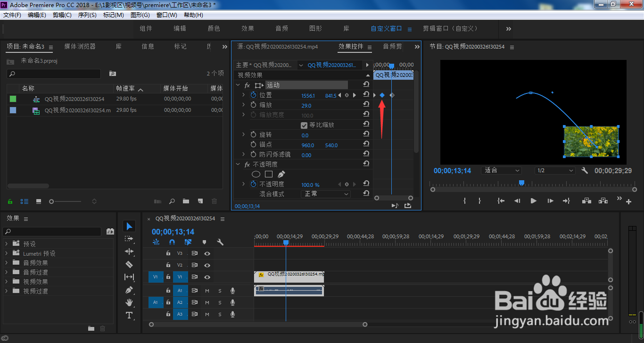Screen dimensions: 644x343
Task: Open program monitor settings wrench
Action: (x=585, y=171)
